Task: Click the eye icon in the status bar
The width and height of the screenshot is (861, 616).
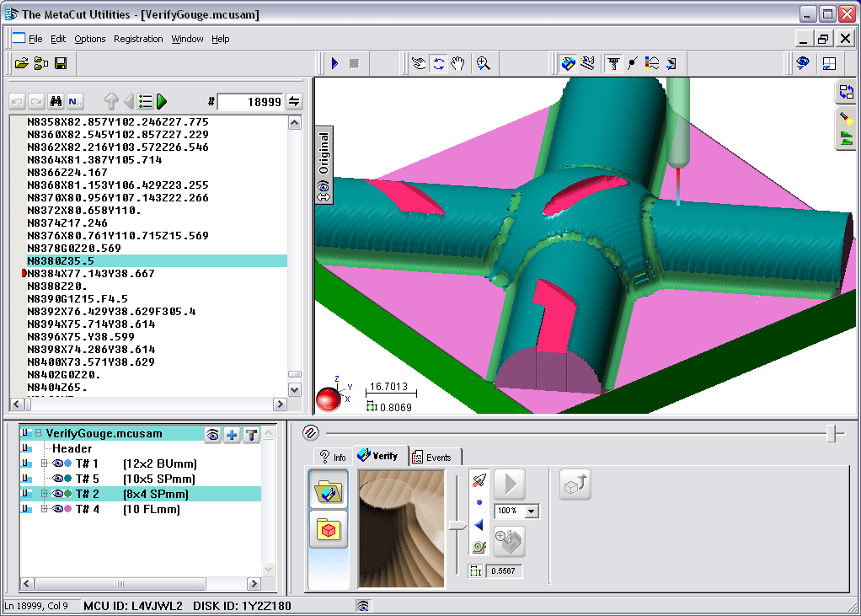Action: point(362,606)
